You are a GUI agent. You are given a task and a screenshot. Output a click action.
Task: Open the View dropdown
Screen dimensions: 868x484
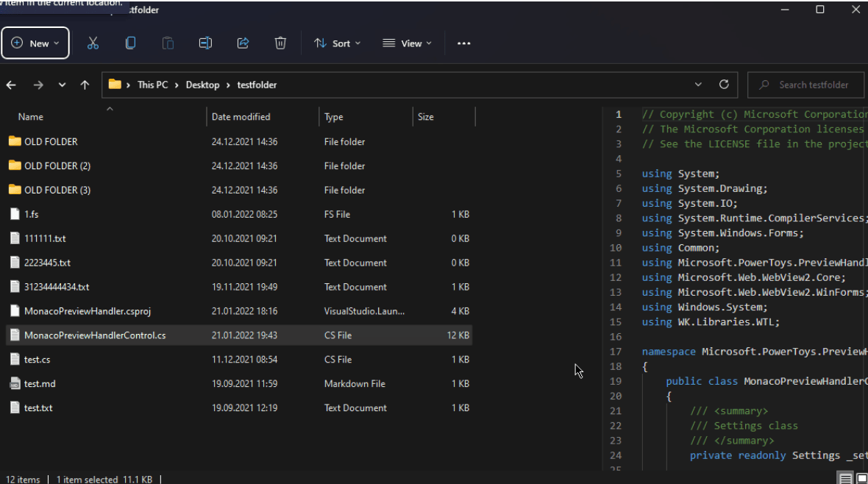(407, 43)
